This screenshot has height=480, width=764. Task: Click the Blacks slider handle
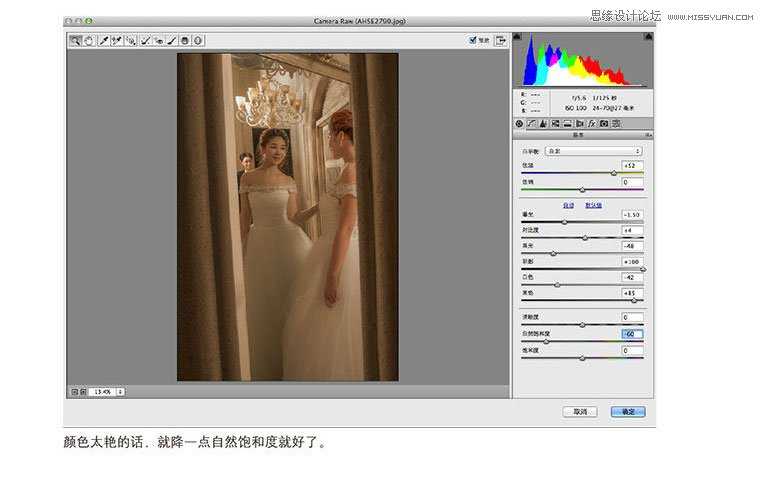point(634,301)
